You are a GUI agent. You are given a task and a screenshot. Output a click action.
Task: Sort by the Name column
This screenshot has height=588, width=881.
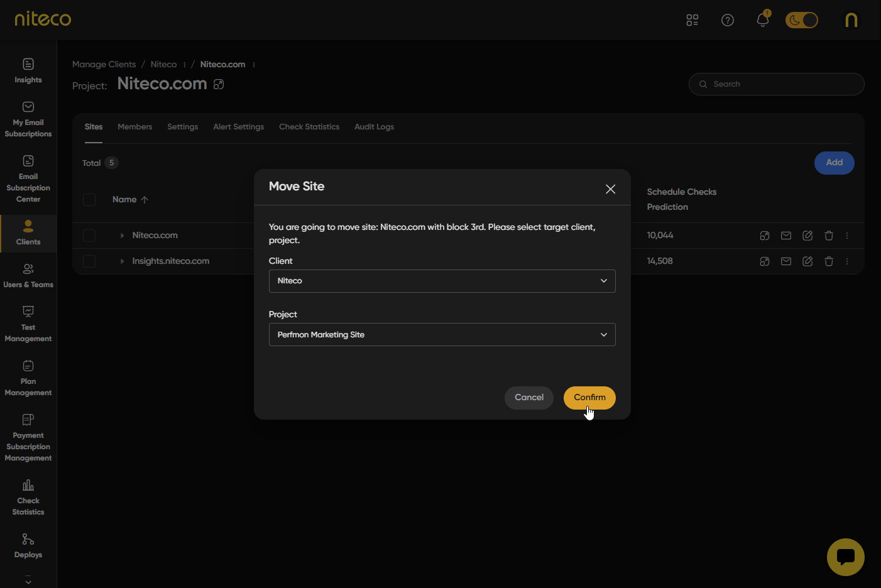click(x=130, y=199)
